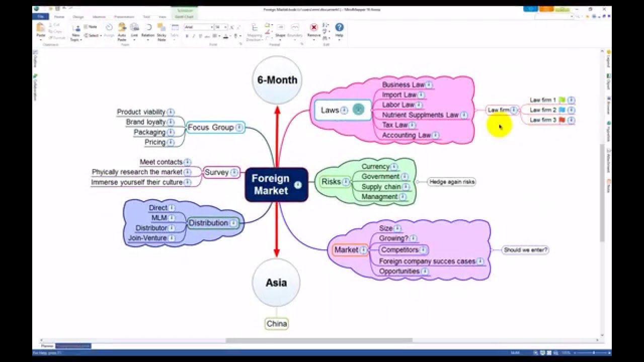644x362 pixels.
Task: Open the File tab
Action: (41, 17)
